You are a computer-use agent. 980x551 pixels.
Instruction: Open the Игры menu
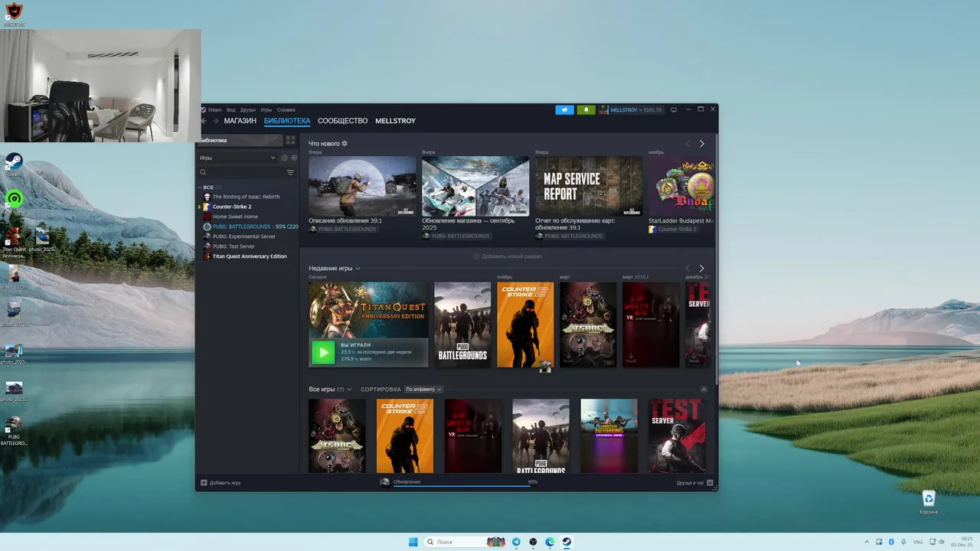(266, 109)
